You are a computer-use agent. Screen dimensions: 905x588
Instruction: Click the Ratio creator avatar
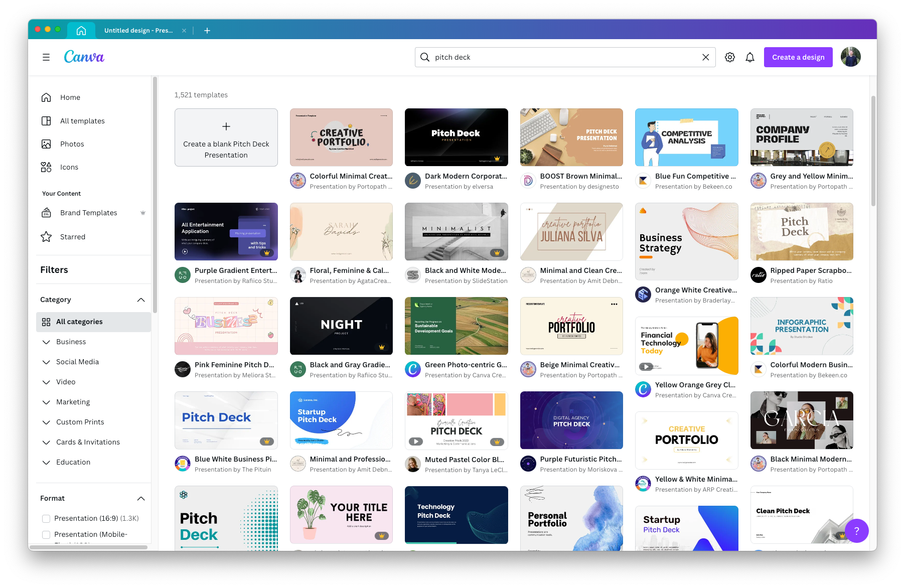pyautogui.click(x=759, y=275)
